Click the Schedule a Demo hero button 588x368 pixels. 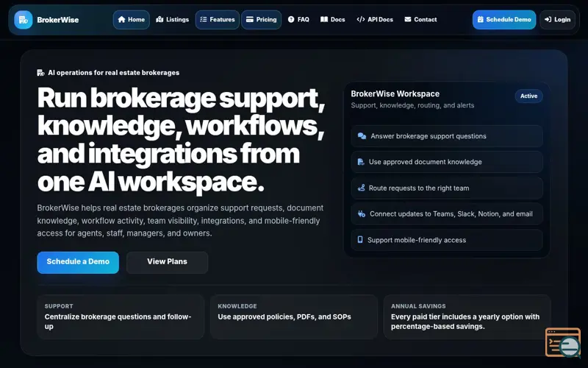coord(78,263)
